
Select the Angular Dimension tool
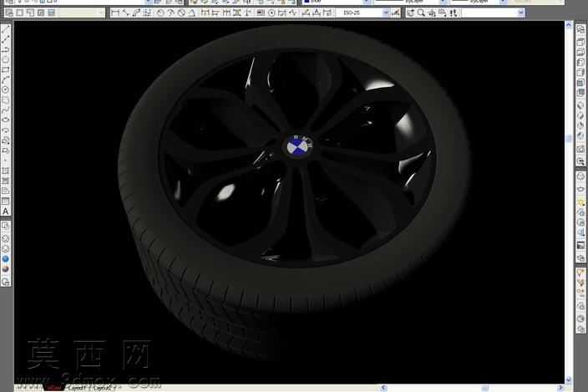[x=192, y=13]
